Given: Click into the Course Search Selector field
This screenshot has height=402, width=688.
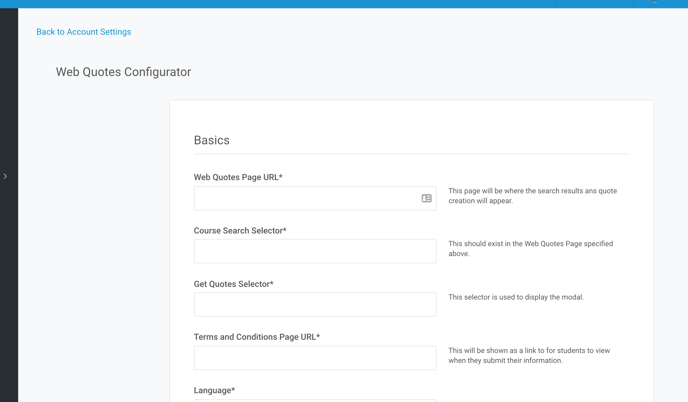Looking at the screenshot, I should pos(315,251).
